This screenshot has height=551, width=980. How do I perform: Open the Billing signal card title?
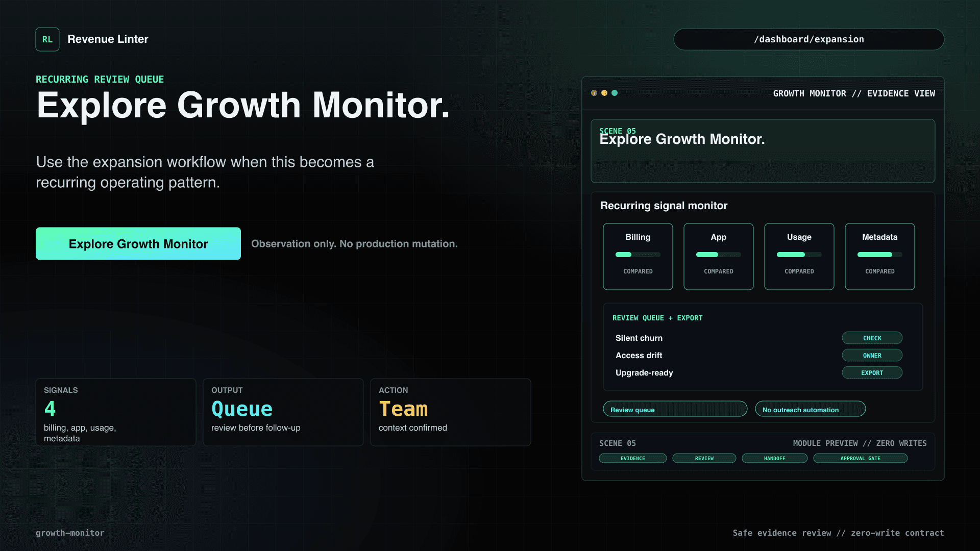pos(638,237)
